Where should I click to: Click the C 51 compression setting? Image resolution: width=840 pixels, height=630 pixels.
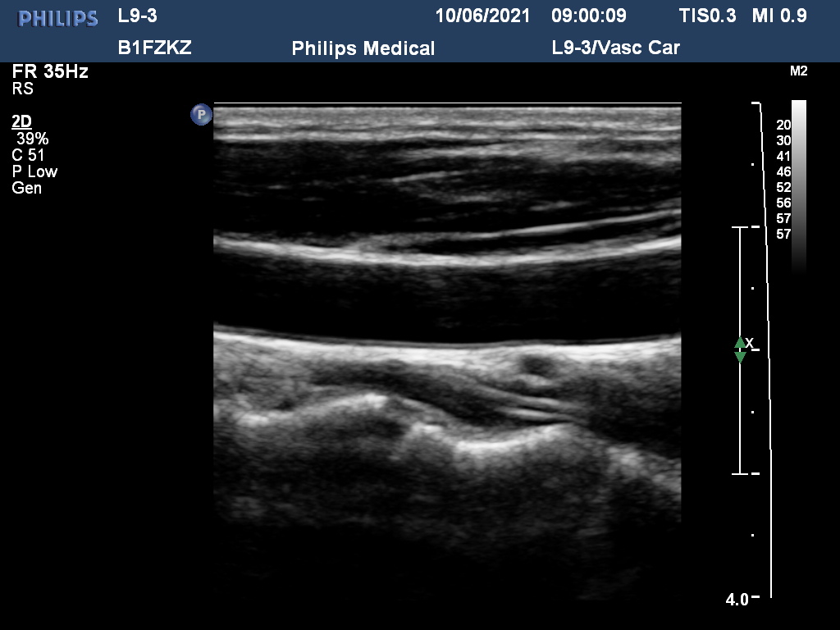pos(29,155)
